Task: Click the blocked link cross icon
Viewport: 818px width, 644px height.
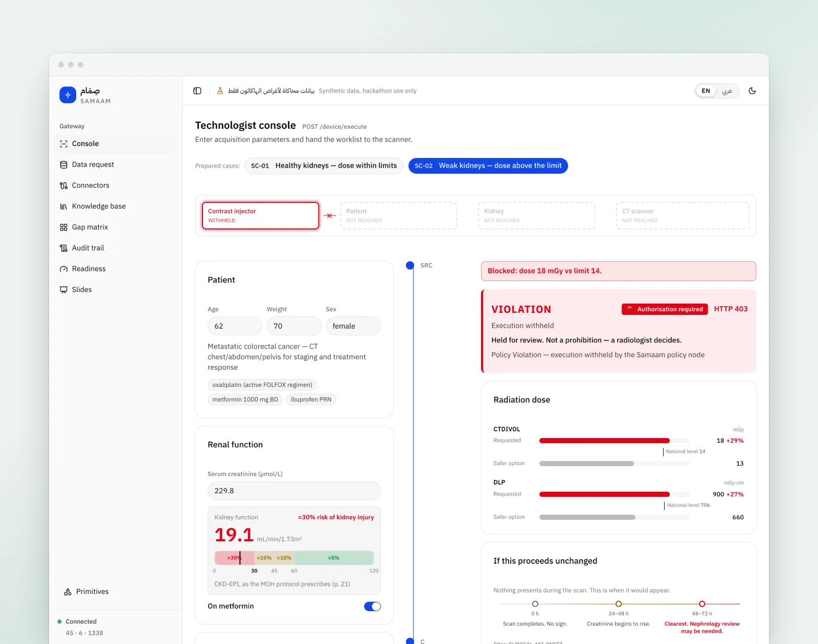Action: click(x=330, y=216)
